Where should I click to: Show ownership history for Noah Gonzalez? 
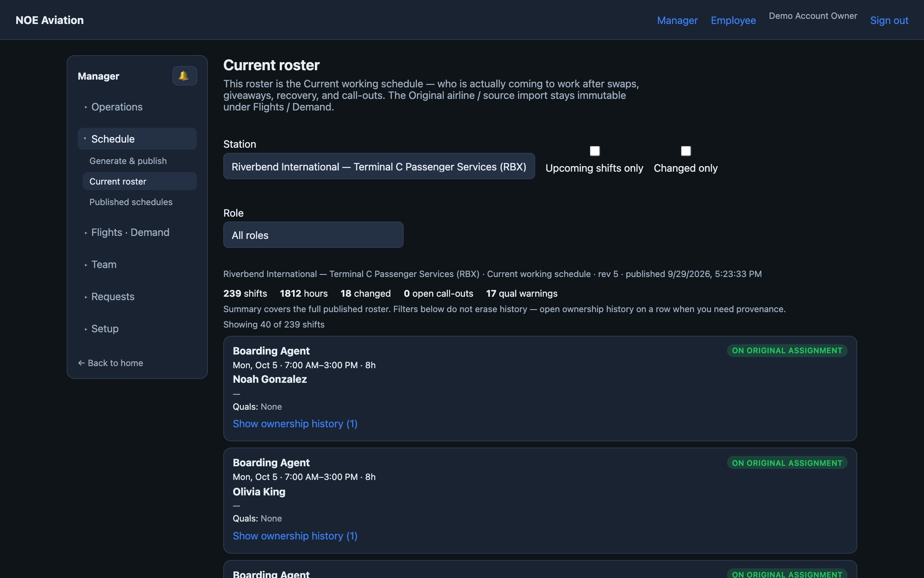295,423
